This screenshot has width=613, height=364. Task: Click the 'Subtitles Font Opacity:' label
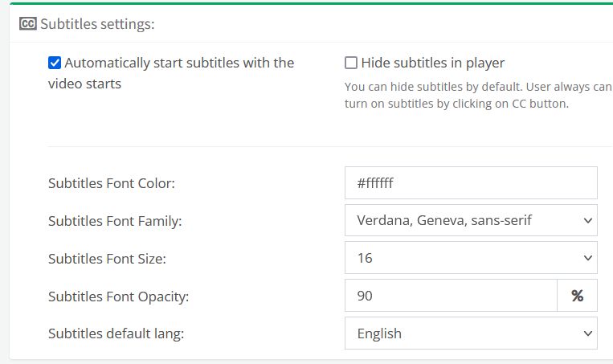118,297
